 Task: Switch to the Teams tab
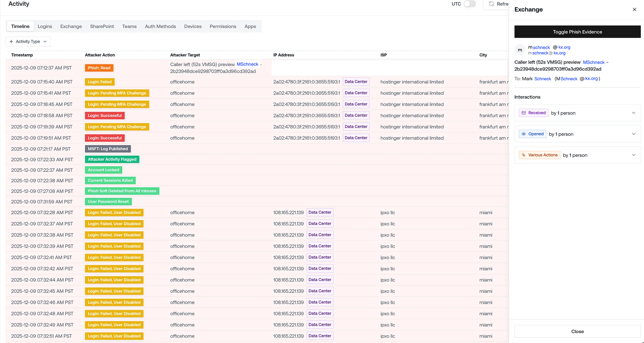coord(129,26)
